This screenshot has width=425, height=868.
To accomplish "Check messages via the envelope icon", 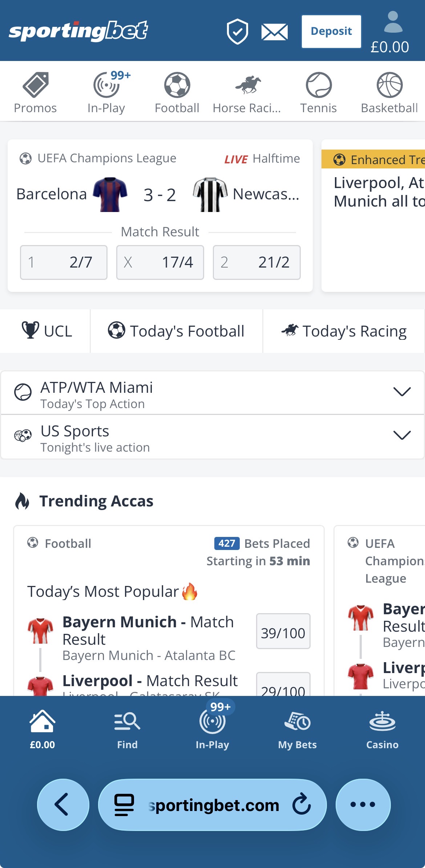I will [274, 32].
